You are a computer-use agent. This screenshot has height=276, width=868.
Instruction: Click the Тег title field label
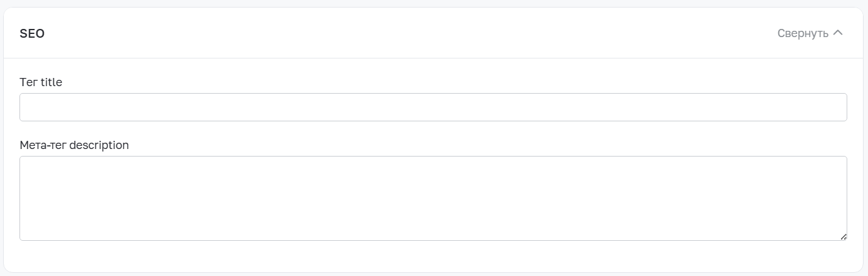point(41,82)
